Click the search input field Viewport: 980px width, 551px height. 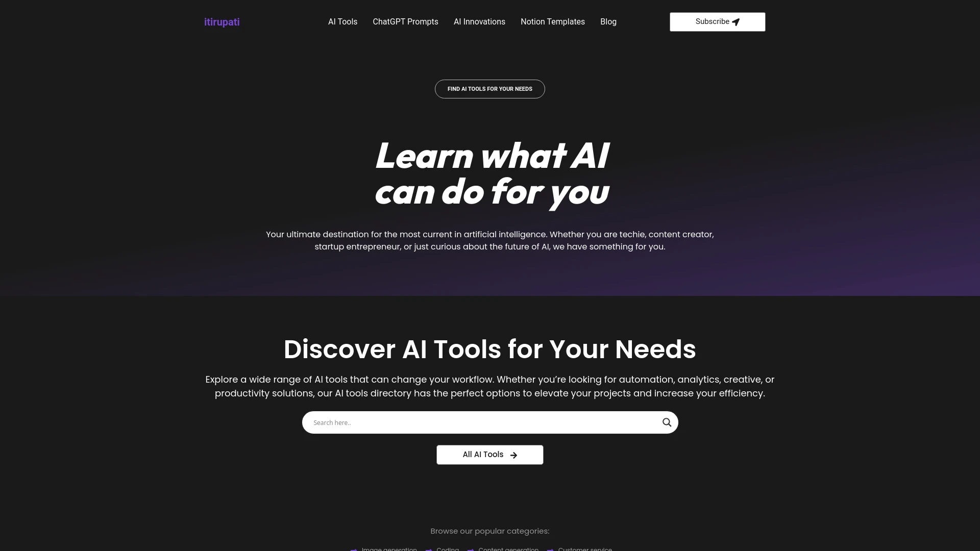tap(490, 422)
